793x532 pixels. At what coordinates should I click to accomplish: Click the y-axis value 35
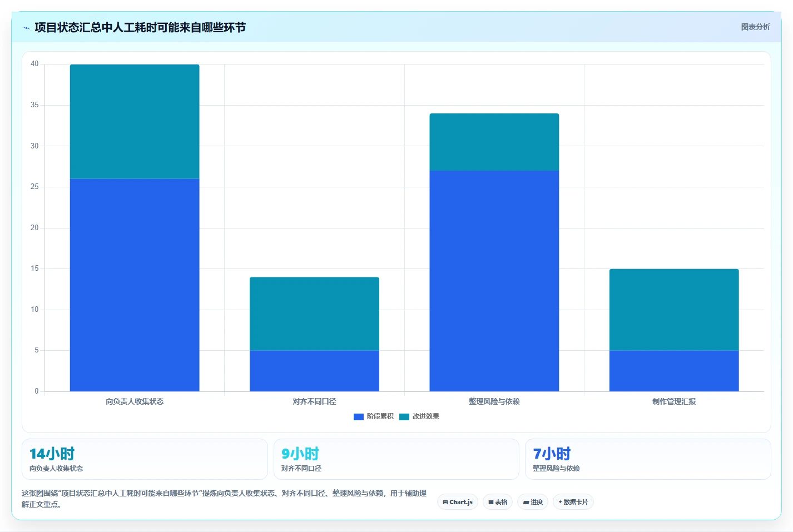tap(34, 105)
